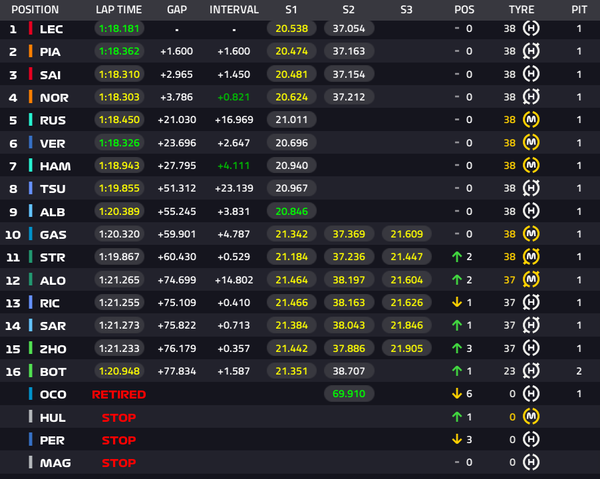Click the hard tyre icon in MAG row

coord(531,463)
